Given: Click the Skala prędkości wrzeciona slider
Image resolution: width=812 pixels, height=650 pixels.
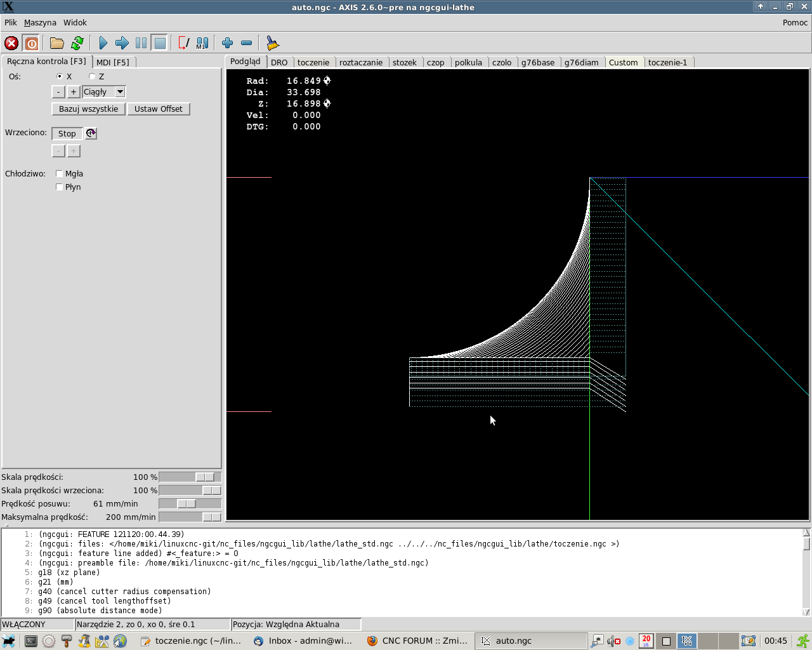Looking at the screenshot, I should point(190,490).
